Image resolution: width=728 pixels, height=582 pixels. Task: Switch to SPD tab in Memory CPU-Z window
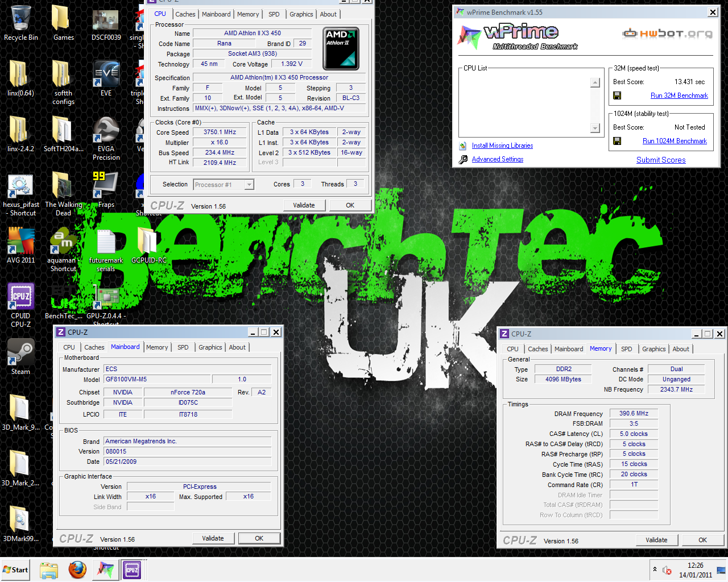626,349
